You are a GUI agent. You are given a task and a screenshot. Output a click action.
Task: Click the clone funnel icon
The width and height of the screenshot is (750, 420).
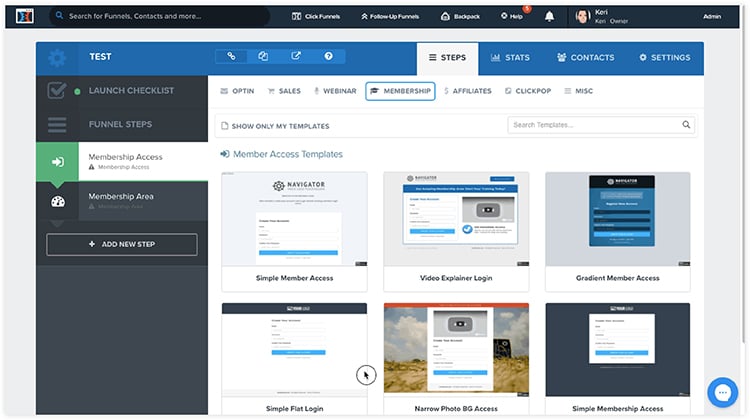click(x=263, y=57)
